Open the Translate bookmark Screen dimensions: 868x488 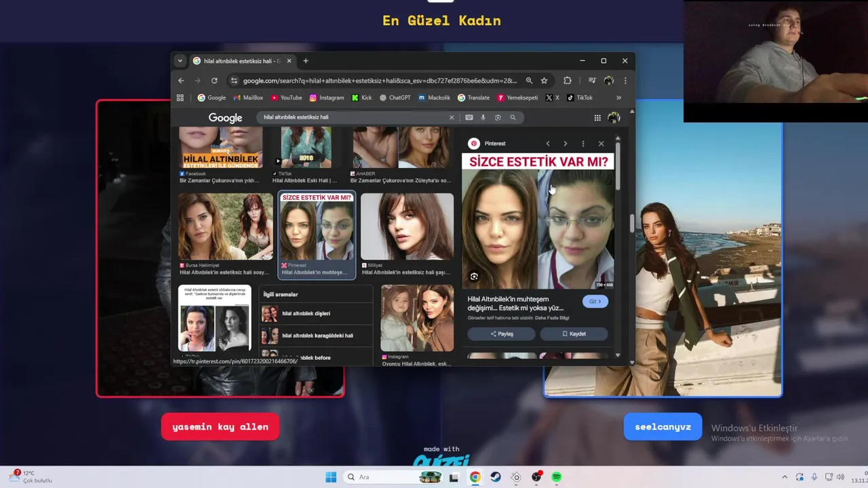pyautogui.click(x=473, y=98)
